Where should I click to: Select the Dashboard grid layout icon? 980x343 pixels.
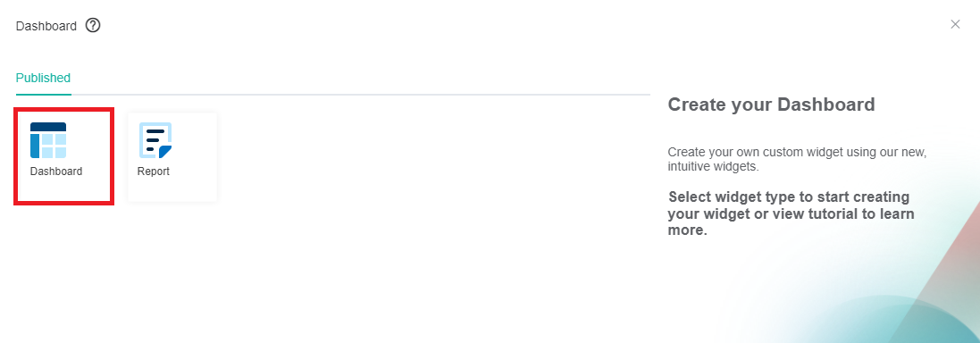point(48,140)
